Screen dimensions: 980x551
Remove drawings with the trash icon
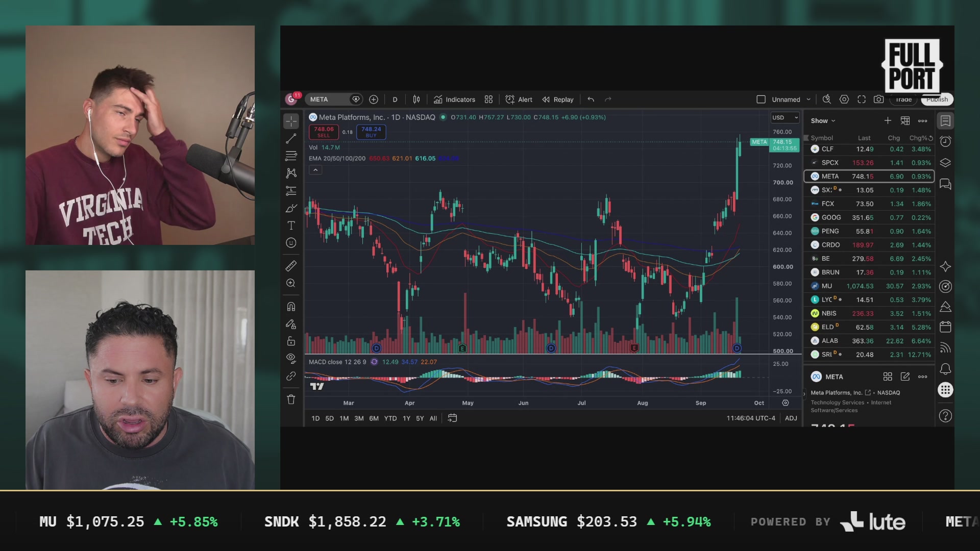(291, 399)
